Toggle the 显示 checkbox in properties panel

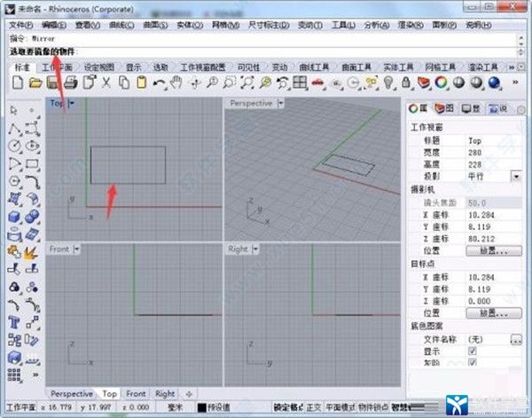[472, 350]
